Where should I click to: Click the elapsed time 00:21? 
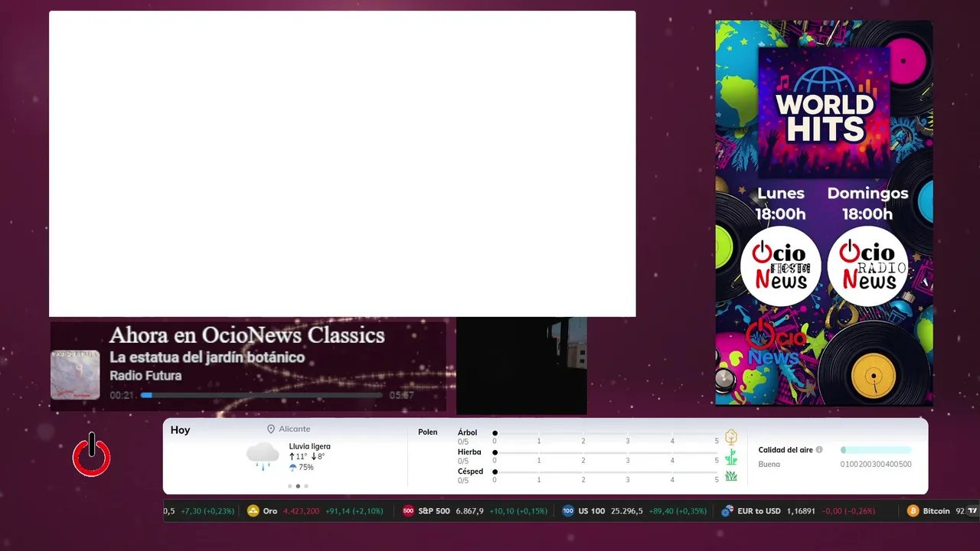click(x=122, y=396)
